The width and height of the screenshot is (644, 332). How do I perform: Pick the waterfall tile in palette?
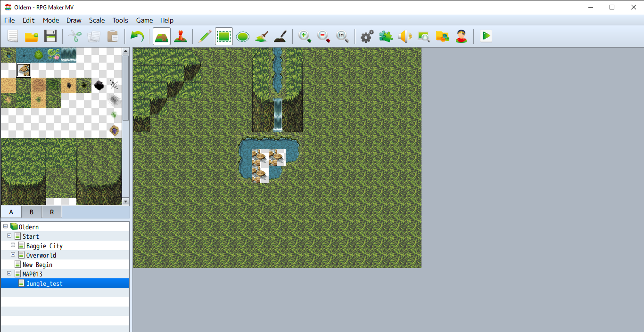[69, 55]
